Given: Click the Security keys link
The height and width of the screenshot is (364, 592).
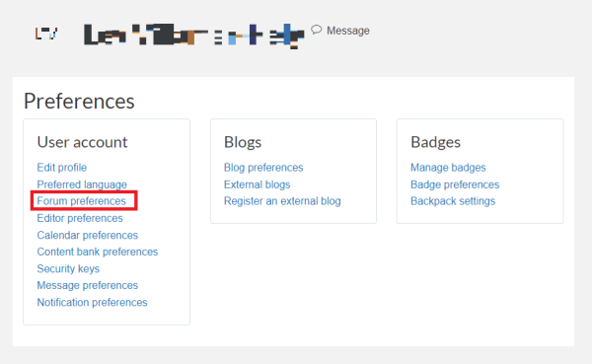Looking at the screenshot, I should [68, 268].
